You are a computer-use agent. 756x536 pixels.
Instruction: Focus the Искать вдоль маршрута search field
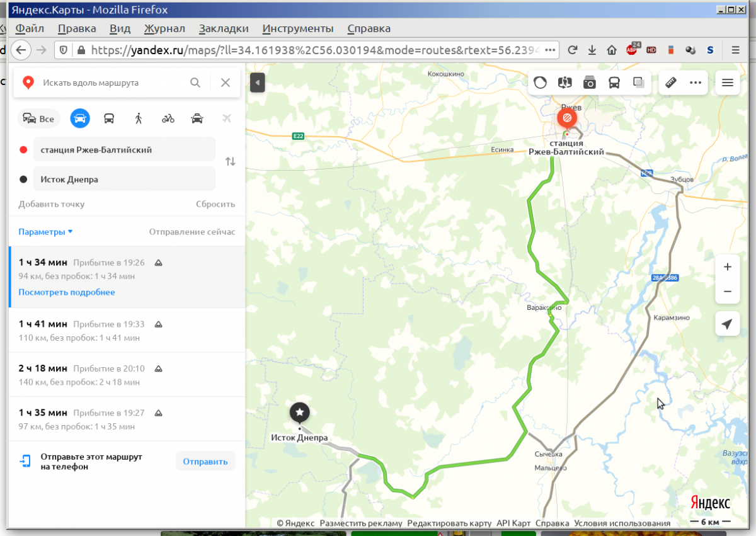112,83
